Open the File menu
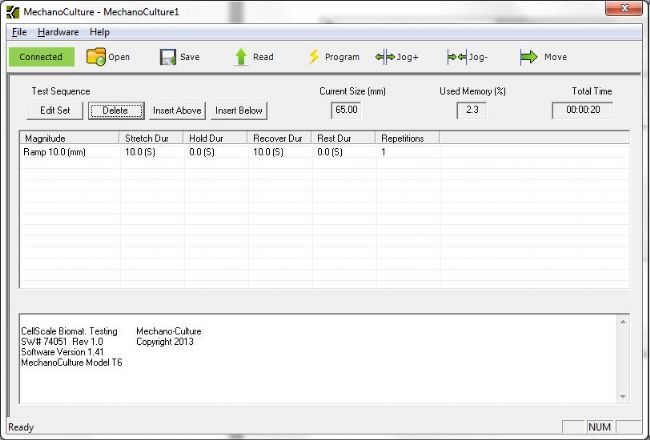650x440 pixels. 19,32
